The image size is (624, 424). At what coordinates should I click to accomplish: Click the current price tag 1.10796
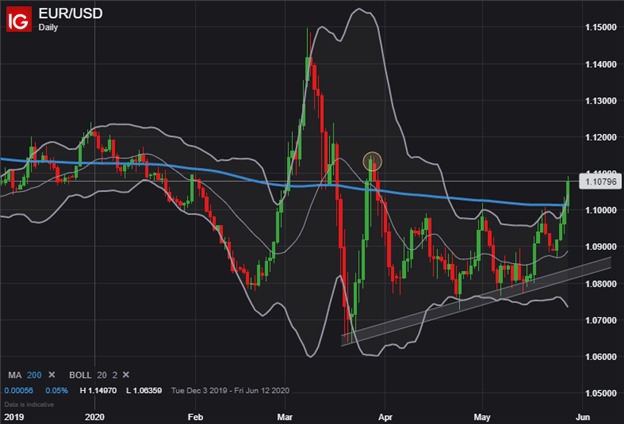(x=600, y=182)
